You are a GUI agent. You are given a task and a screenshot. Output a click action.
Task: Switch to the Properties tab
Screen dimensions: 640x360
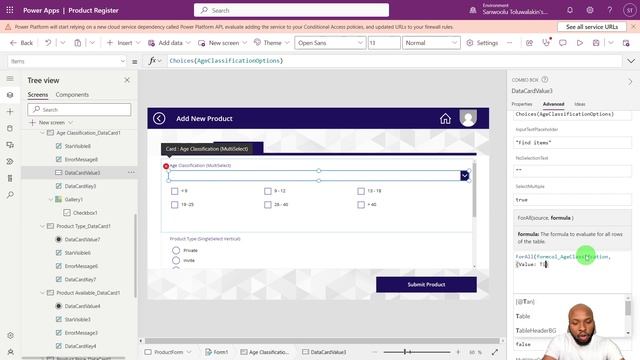pyautogui.click(x=522, y=104)
